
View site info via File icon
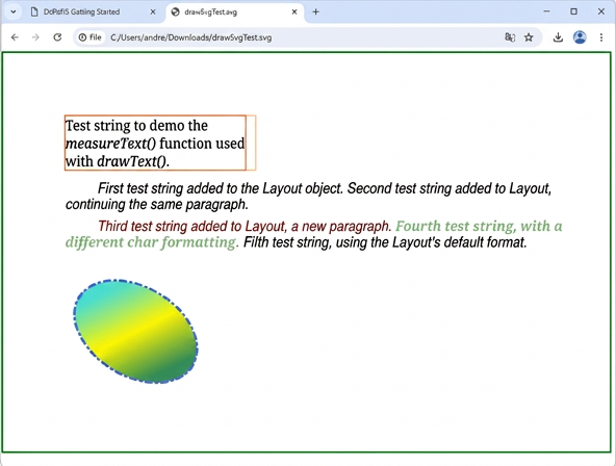pos(90,37)
